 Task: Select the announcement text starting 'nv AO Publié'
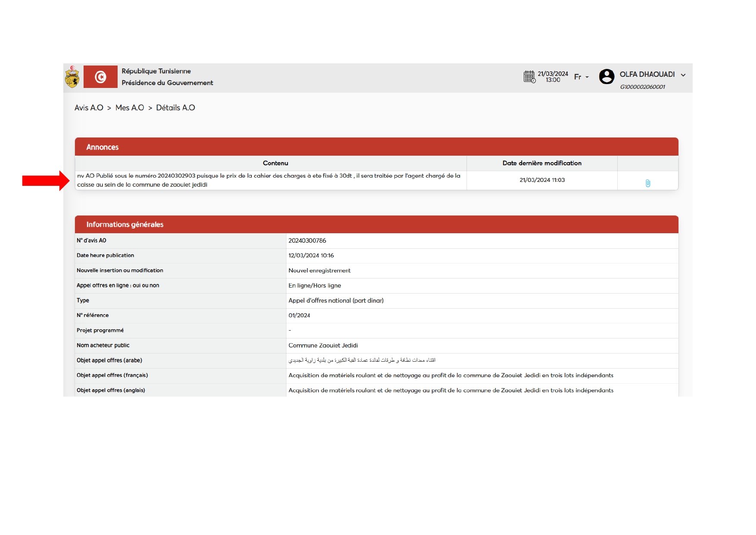pyautogui.click(x=269, y=180)
